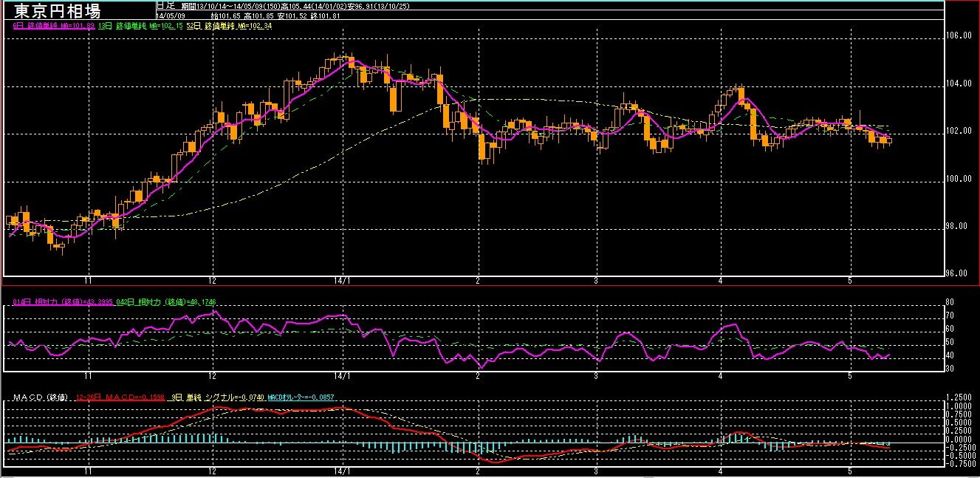Click the 100.00 price axis label
Image resolution: width=980 pixels, height=478 pixels.
tap(960, 179)
